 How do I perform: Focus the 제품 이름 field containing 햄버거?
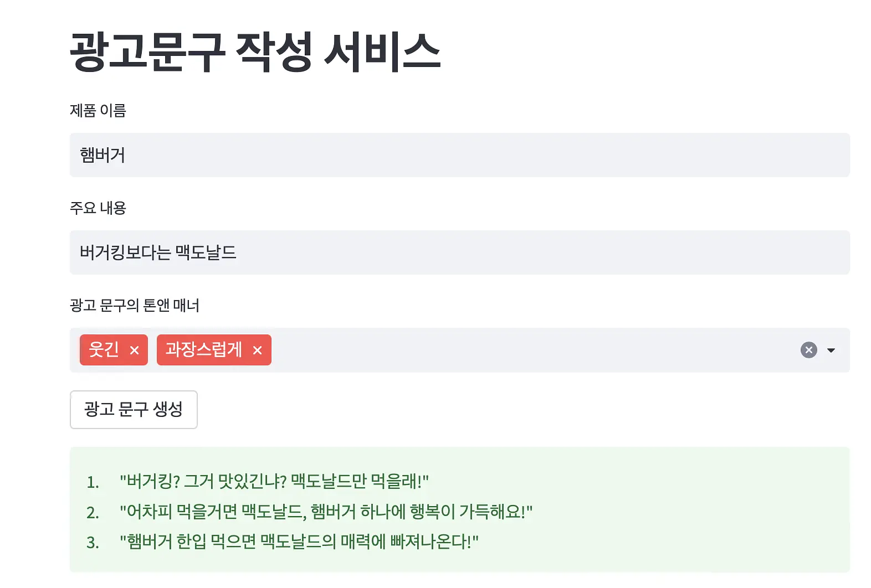pos(460,155)
